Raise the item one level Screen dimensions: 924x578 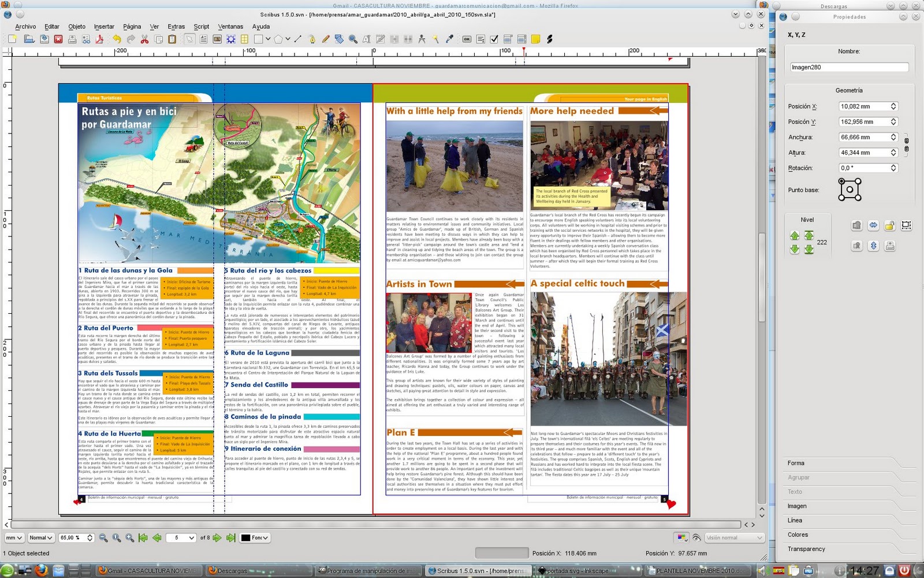795,235
